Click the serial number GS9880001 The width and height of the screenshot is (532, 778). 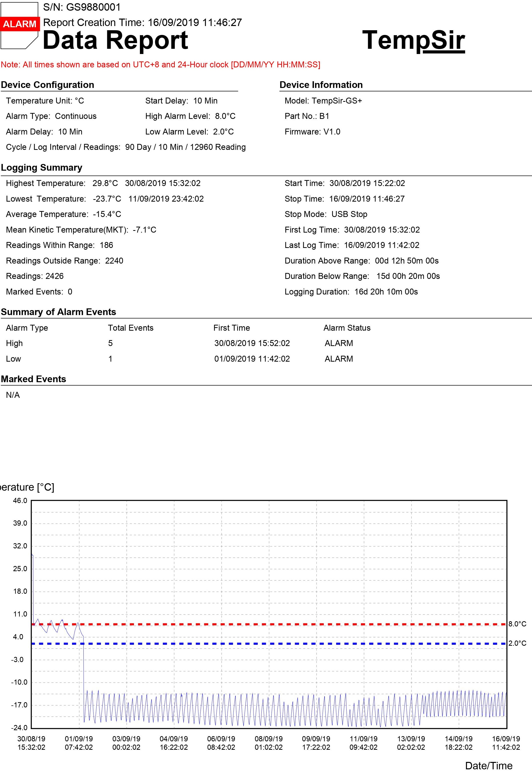click(93, 7)
